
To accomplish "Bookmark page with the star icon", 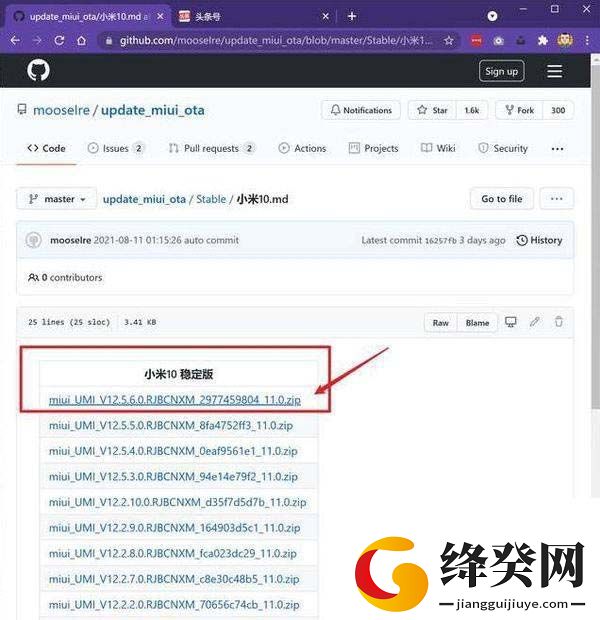I will 449,40.
